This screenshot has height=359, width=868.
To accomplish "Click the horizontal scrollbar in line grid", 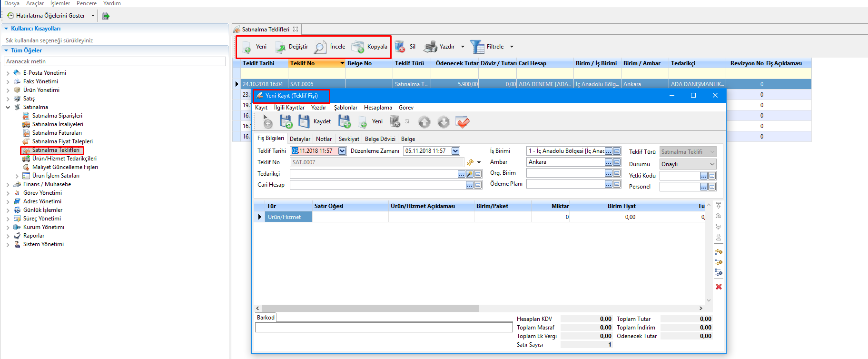I will [x=371, y=308].
